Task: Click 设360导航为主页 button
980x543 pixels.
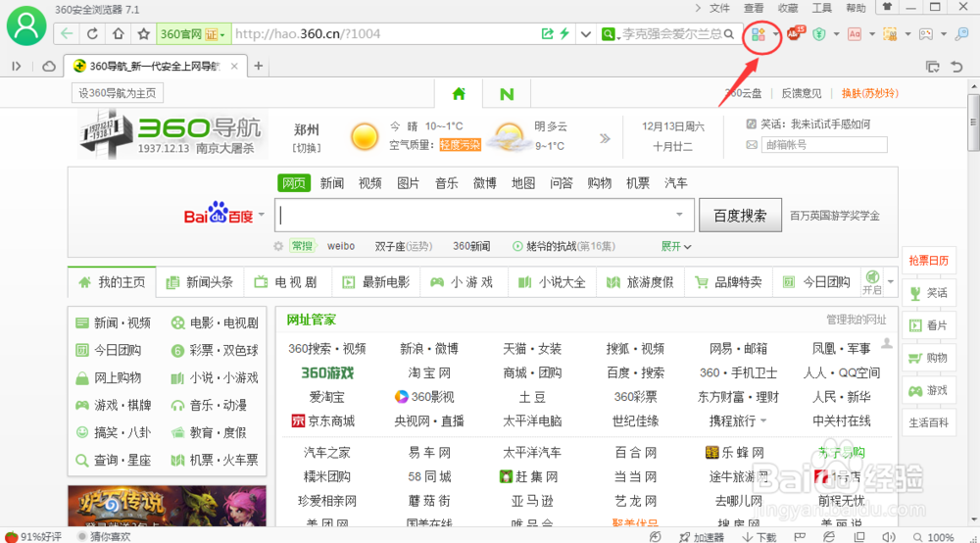Action: click(x=118, y=93)
